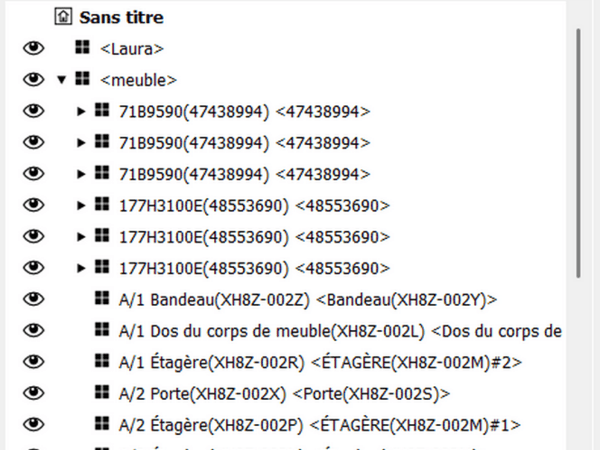The width and height of the screenshot is (600, 450).
Task: Click the A/1 Dos du corps component icon
Action: (x=101, y=330)
